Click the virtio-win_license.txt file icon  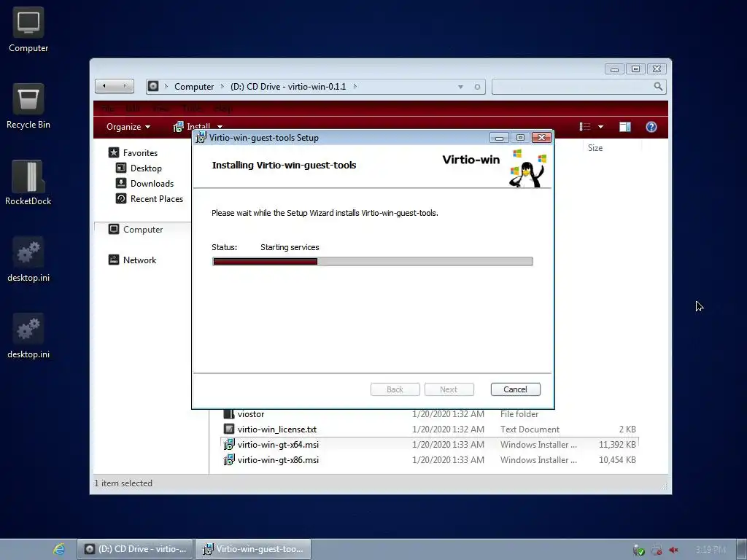(229, 429)
